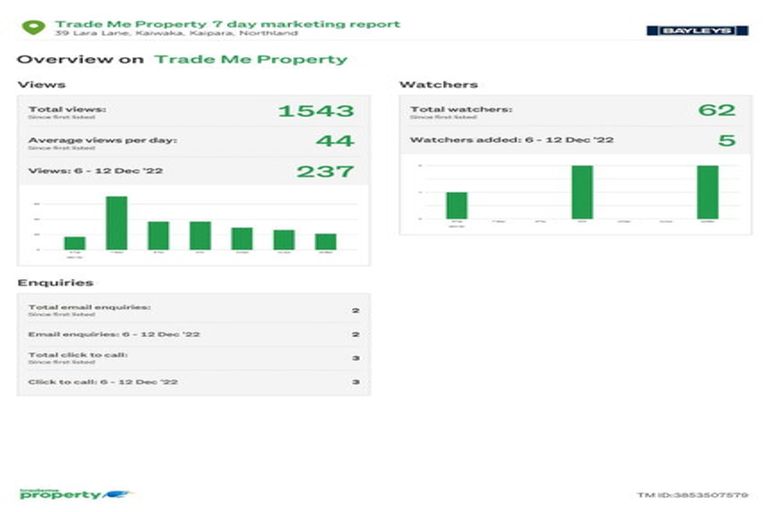
Task: Select the Total watchers row
Action: (x=573, y=111)
